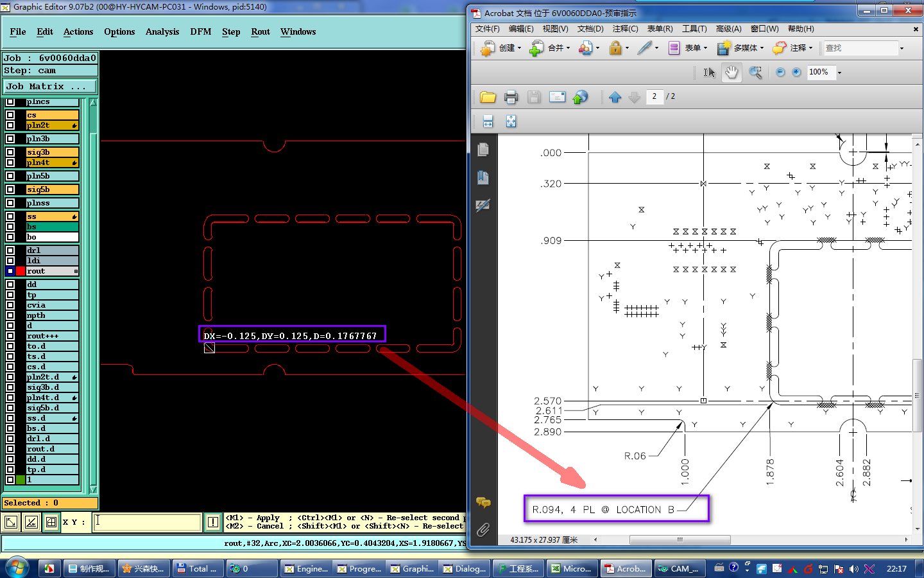Viewport: 924px width, 578px height.
Task: Click the globe upload icon in Acrobat
Action: (x=580, y=97)
